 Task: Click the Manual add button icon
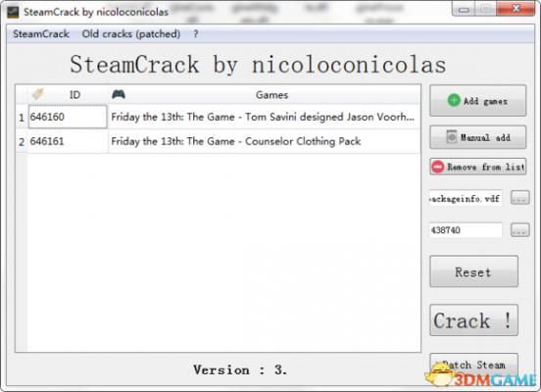click(451, 137)
